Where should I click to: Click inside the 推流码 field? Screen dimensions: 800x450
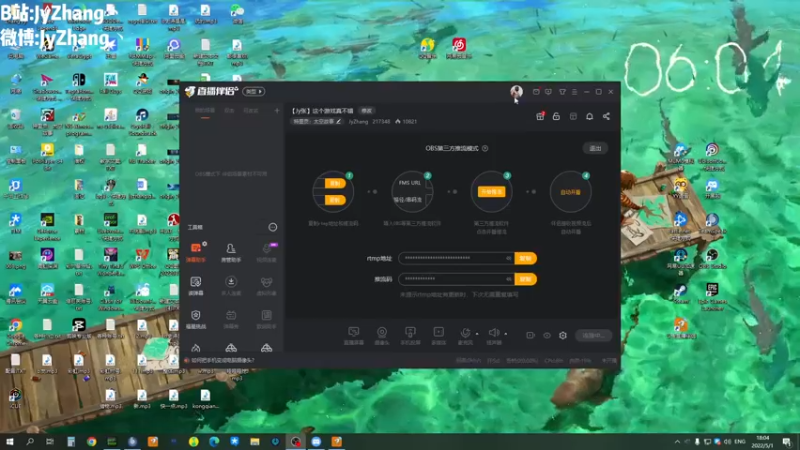point(457,279)
